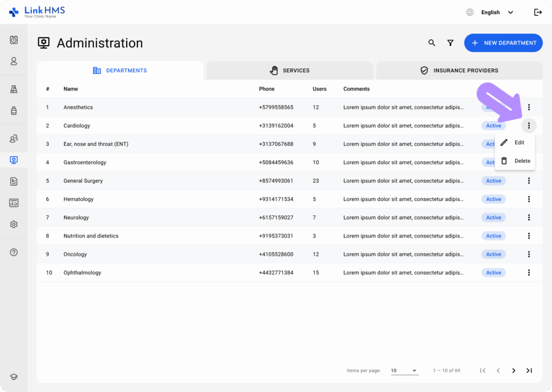Click the search magnifier icon
Screen dimensions: 552x392
(432, 43)
